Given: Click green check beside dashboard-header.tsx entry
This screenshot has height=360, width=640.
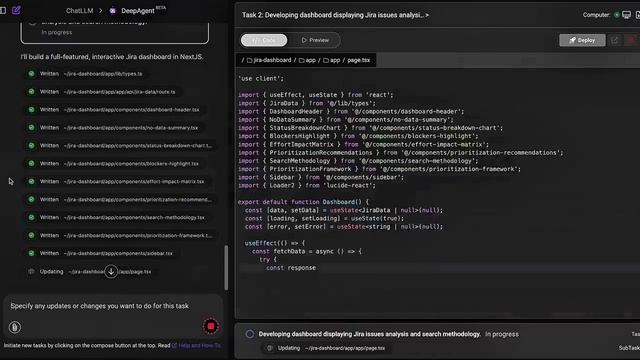Looking at the screenshot, I should pyautogui.click(x=31, y=110).
